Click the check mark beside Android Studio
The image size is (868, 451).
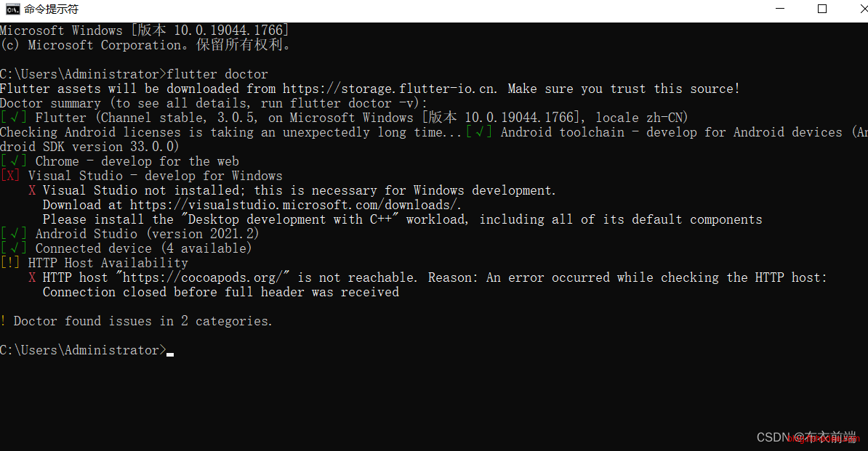(x=14, y=234)
